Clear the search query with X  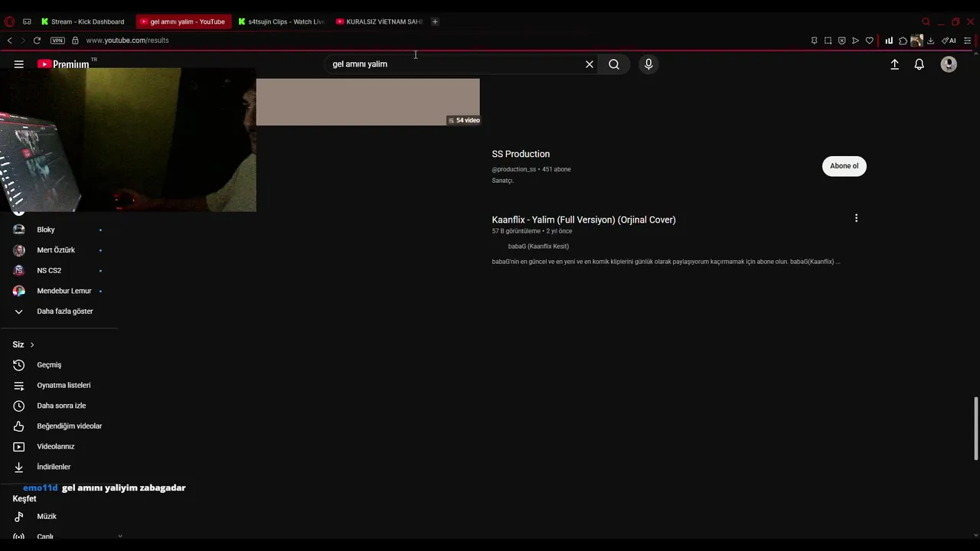tap(590, 64)
